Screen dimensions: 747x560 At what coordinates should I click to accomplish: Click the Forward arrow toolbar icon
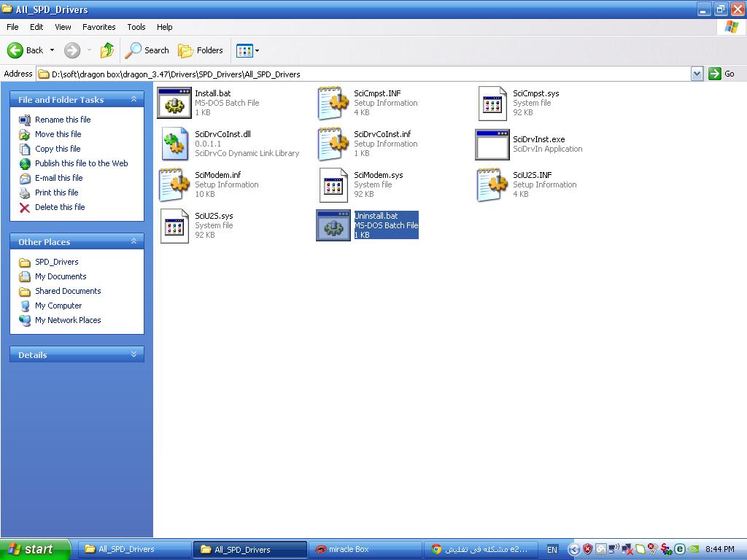pos(72,50)
